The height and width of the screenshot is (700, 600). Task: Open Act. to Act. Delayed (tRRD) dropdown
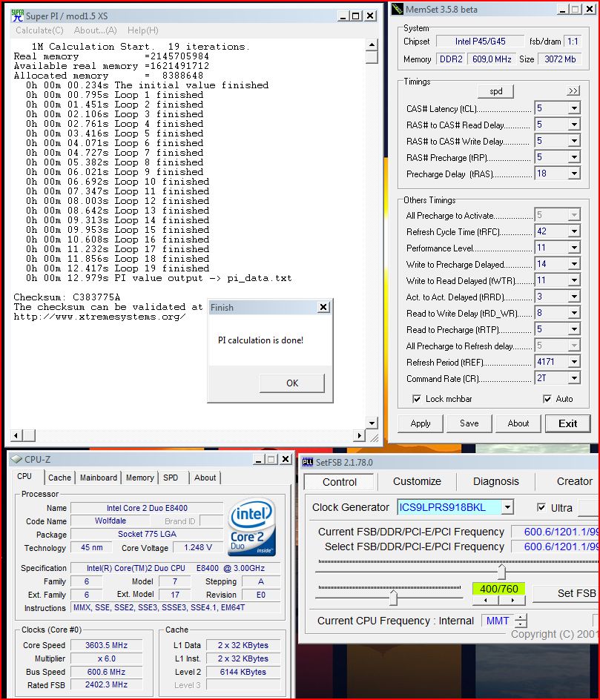[575, 297]
